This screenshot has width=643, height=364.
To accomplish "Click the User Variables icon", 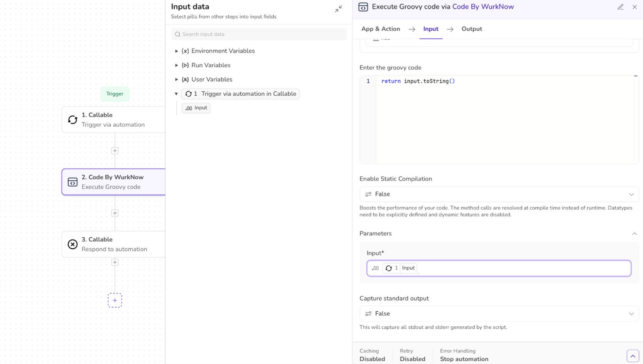I will pos(185,80).
